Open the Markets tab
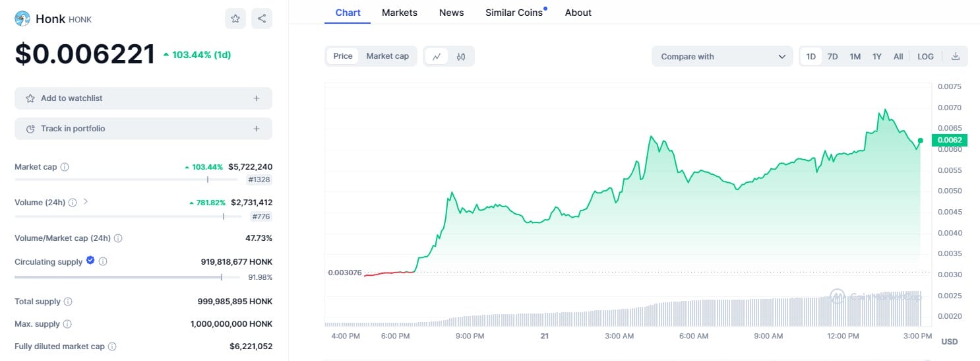 [399, 13]
